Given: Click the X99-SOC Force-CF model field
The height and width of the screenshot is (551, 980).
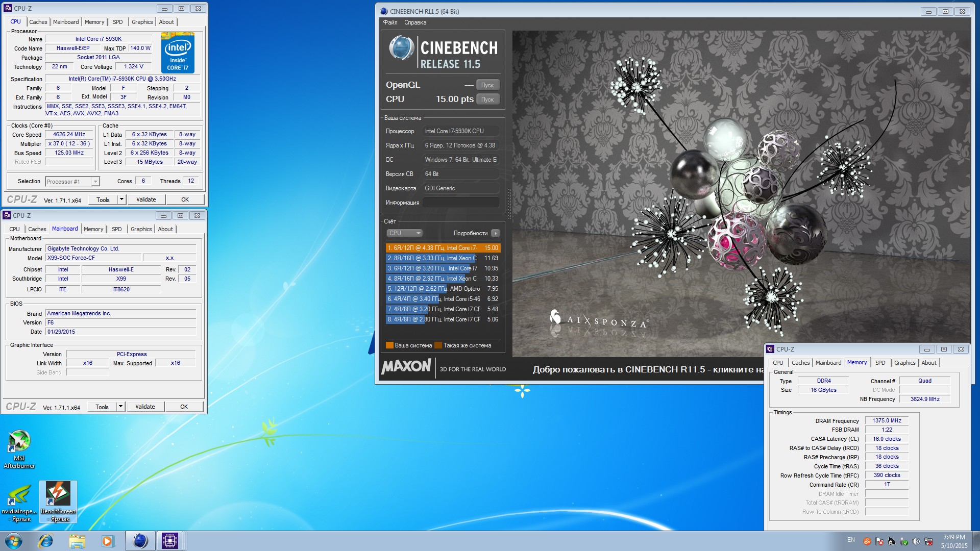Looking at the screenshot, I should click(92, 258).
